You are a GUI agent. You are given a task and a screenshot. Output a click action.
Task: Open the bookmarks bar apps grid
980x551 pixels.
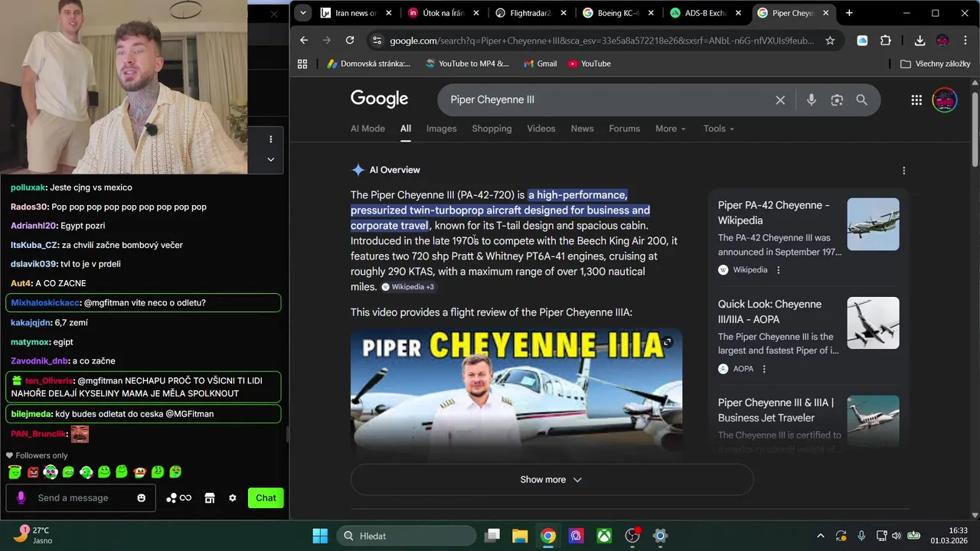pos(302,64)
